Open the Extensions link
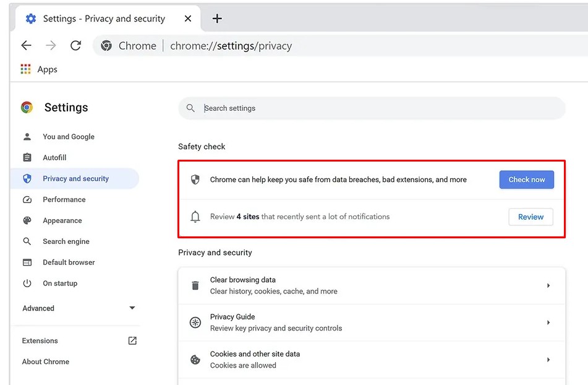The height and width of the screenshot is (385, 588). coord(40,340)
